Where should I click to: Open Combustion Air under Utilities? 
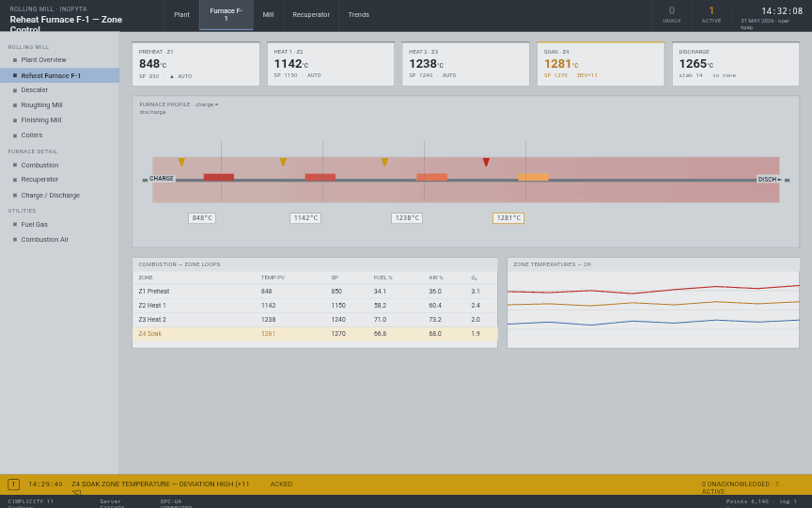pos(59,240)
